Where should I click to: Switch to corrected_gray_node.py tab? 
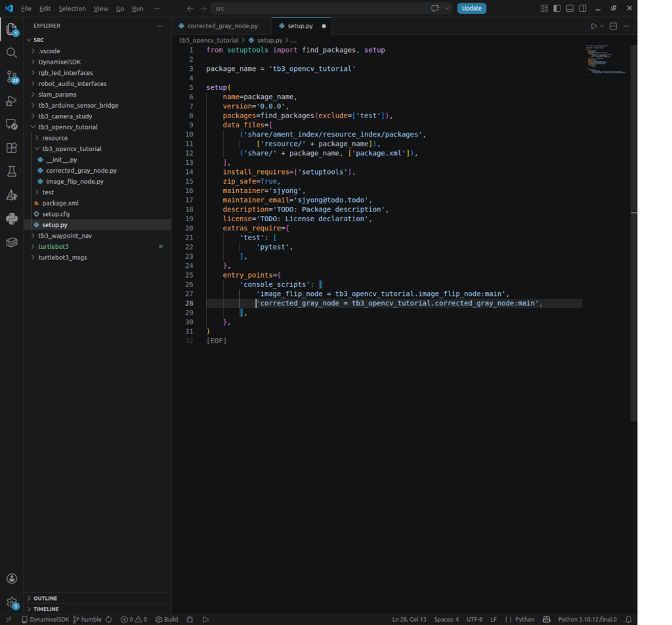(222, 26)
